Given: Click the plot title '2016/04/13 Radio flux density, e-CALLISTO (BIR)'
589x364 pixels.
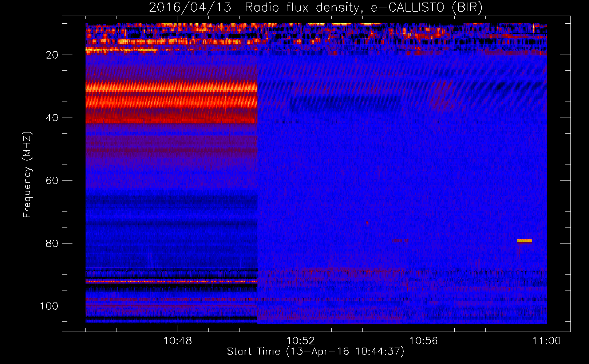Looking at the screenshot, I should pyautogui.click(x=316, y=7).
